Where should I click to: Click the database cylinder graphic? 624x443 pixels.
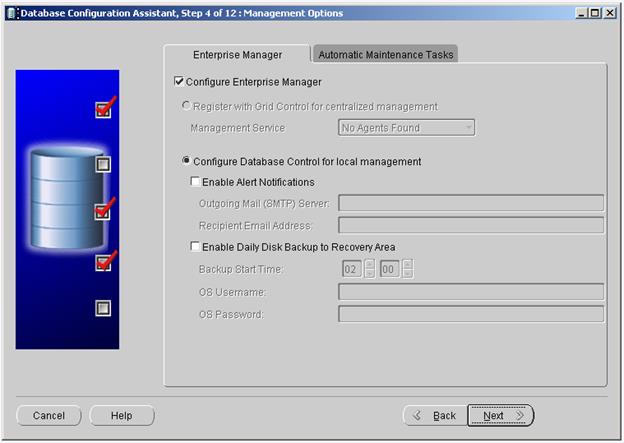pyautogui.click(x=67, y=197)
